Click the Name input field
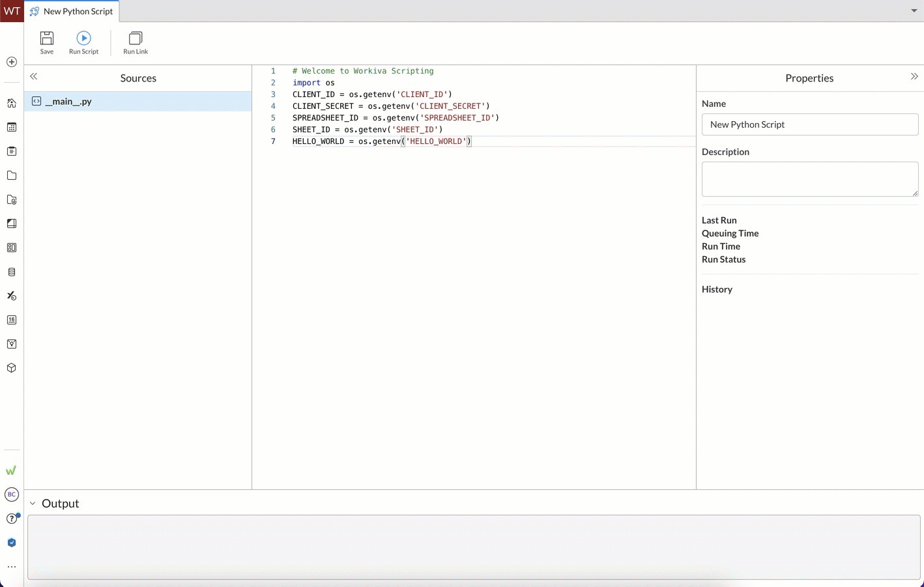Screen dimensions: 924x587 (810, 124)
